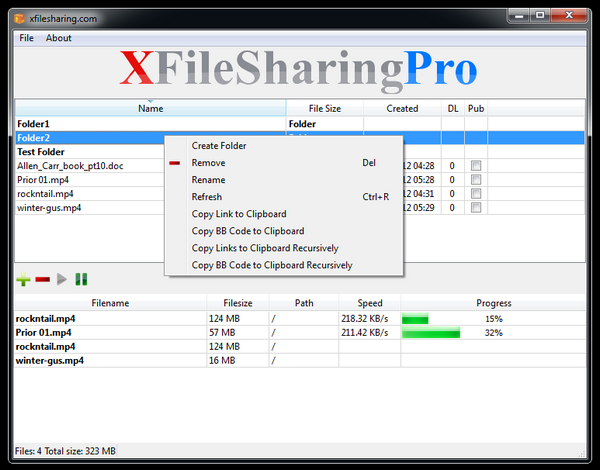
Task: Click the red minus icon beside Remove
Action: point(174,163)
